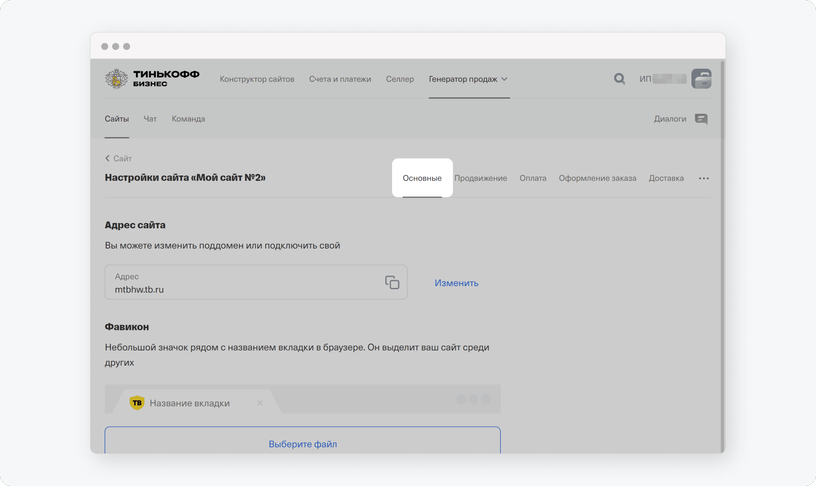This screenshot has width=816, height=486.
Task: Switch to the Команда tab
Action: pyautogui.click(x=188, y=119)
